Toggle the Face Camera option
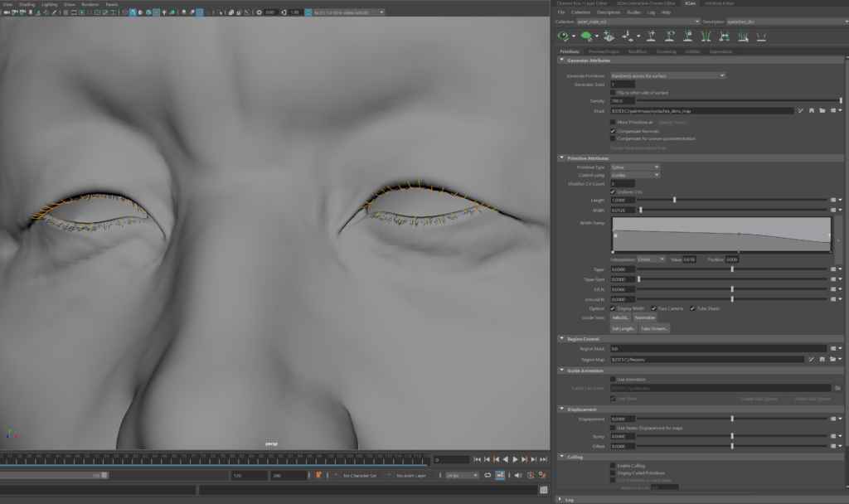This screenshot has width=849, height=504. tap(654, 308)
